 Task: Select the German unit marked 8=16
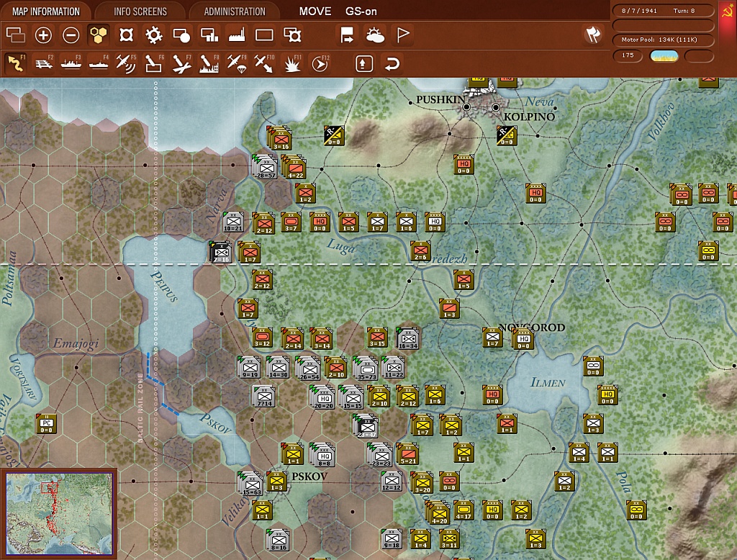[x=279, y=541]
